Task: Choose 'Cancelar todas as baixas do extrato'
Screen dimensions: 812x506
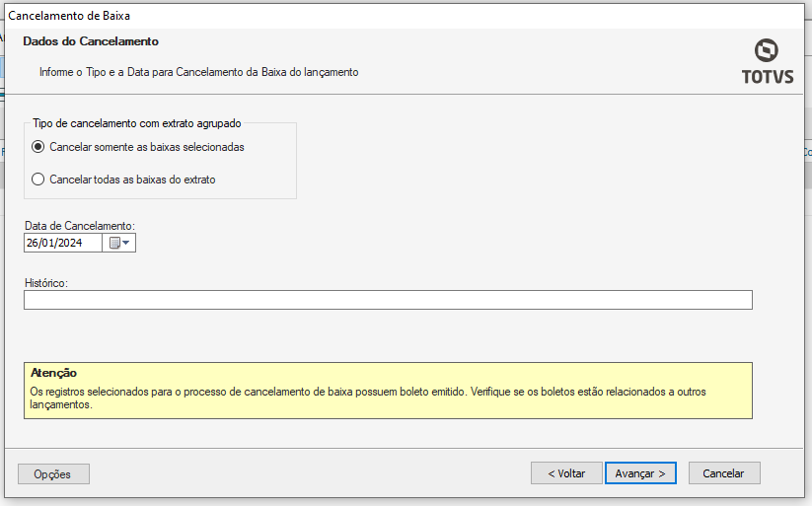Action: tap(38, 180)
